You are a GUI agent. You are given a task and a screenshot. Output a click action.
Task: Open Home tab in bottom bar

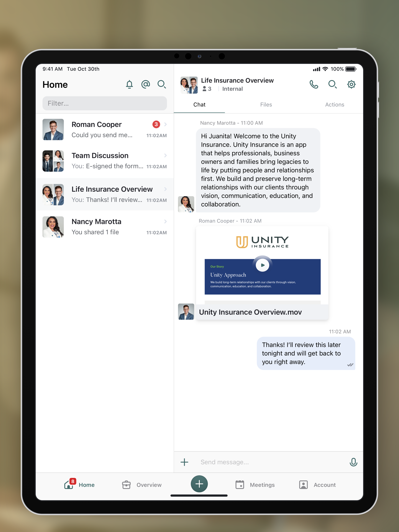coord(79,484)
